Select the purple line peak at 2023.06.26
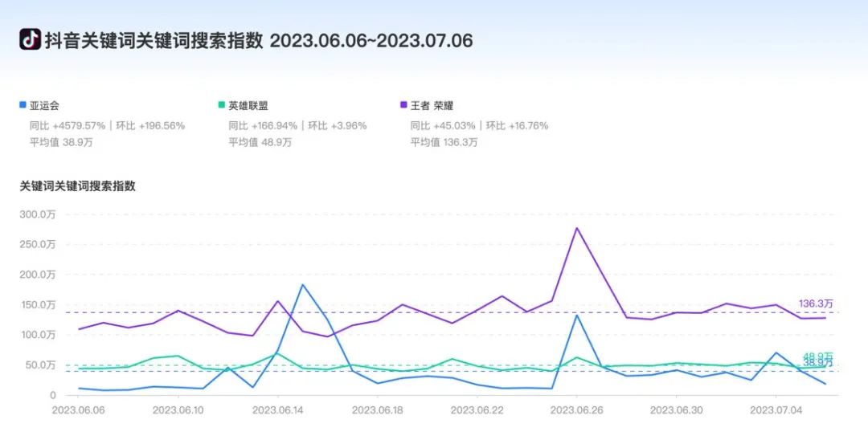The image size is (868, 444). pos(576,228)
